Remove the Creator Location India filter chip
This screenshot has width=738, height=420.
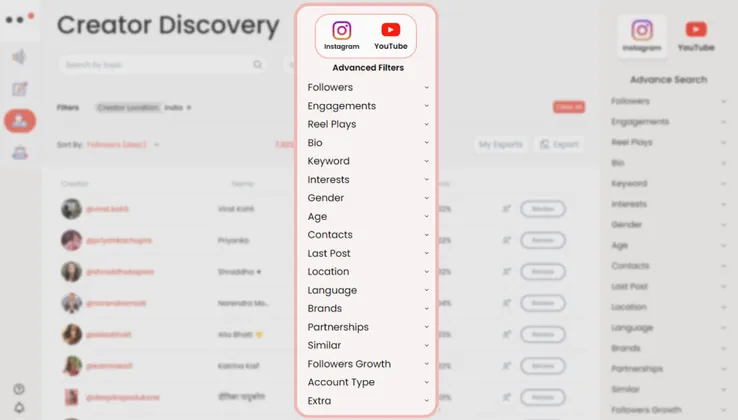(189, 108)
